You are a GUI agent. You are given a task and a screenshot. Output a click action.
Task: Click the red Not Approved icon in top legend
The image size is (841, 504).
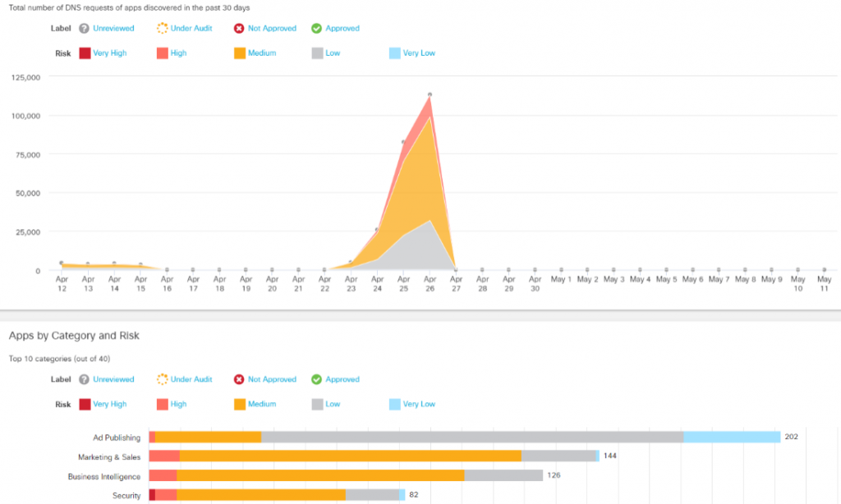[239, 28]
